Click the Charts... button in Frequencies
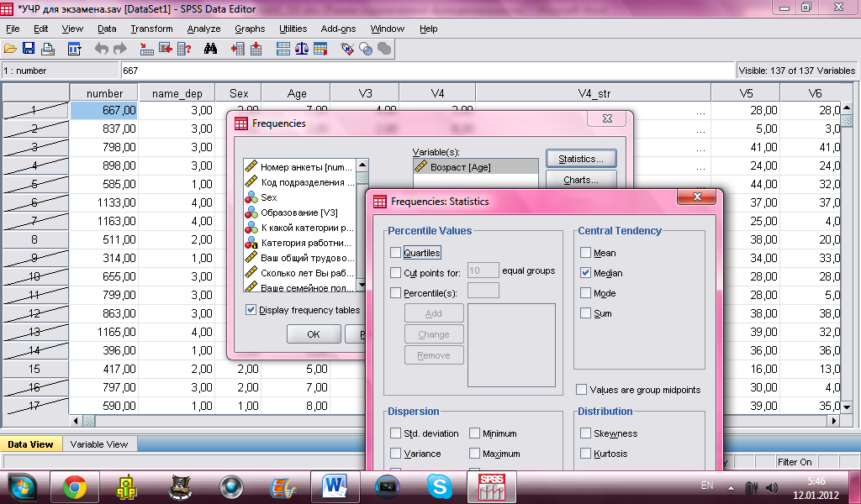The image size is (861, 504). coord(581,180)
